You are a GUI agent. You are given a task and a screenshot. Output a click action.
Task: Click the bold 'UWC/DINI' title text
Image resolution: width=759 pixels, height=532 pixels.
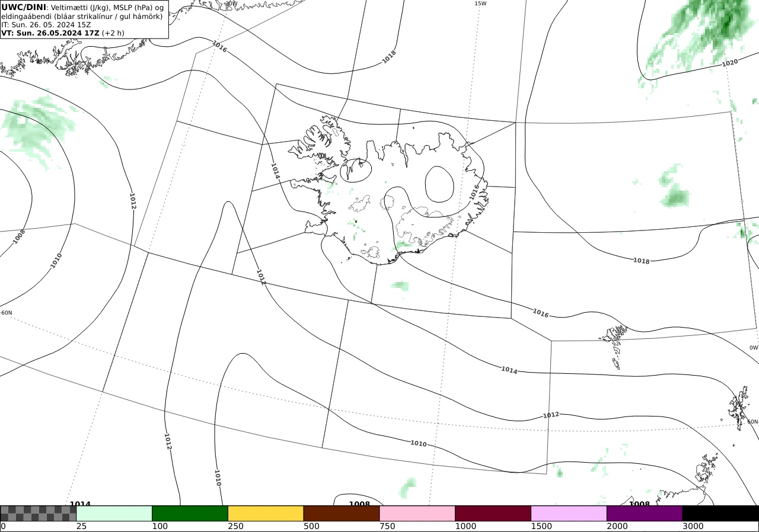pyautogui.click(x=24, y=7)
